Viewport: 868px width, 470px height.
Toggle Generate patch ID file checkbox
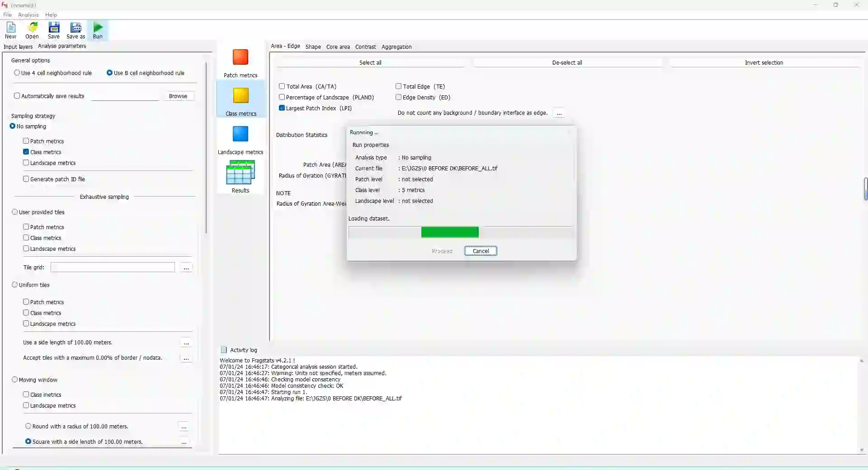click(x=26, y=179)
